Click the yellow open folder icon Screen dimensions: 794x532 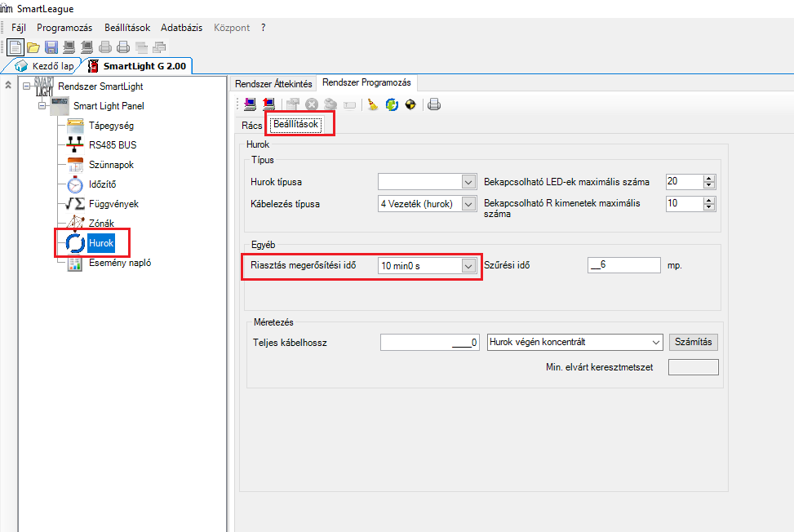(33, 47)
